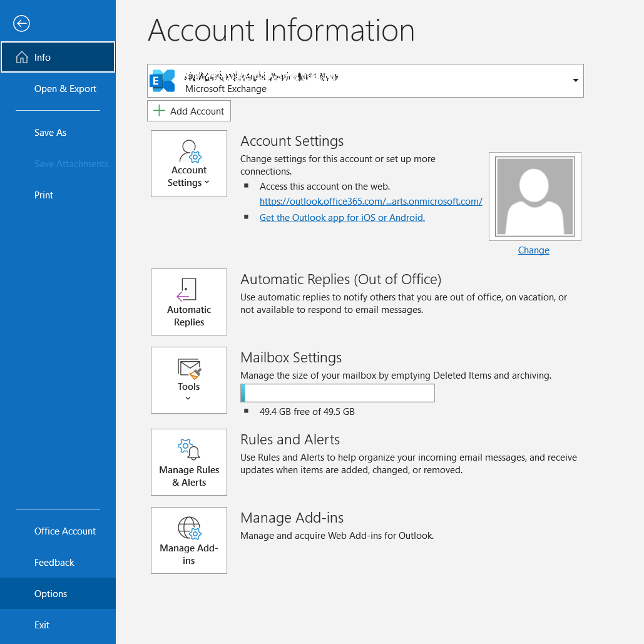644x644 pixels.
Task: Click the Automatic Replies button label
Action: [x=189, y=316]
